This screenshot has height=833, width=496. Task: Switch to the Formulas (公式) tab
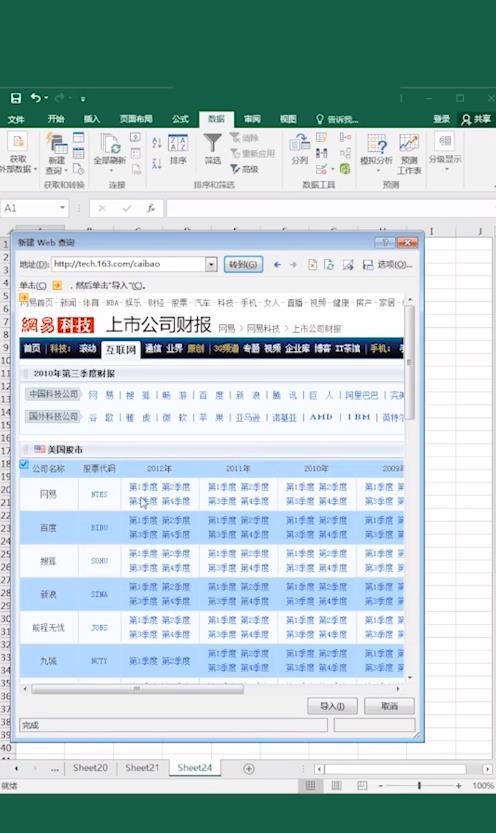(x=180, y=119)
